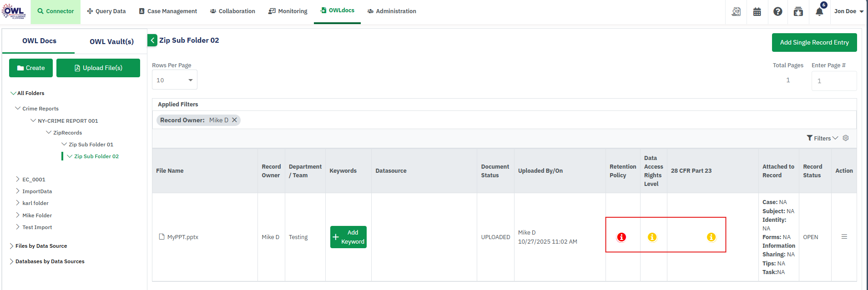The image size is (868, 290).
Task: Click the Add Single Record Entry button
Action: point(814,42)
